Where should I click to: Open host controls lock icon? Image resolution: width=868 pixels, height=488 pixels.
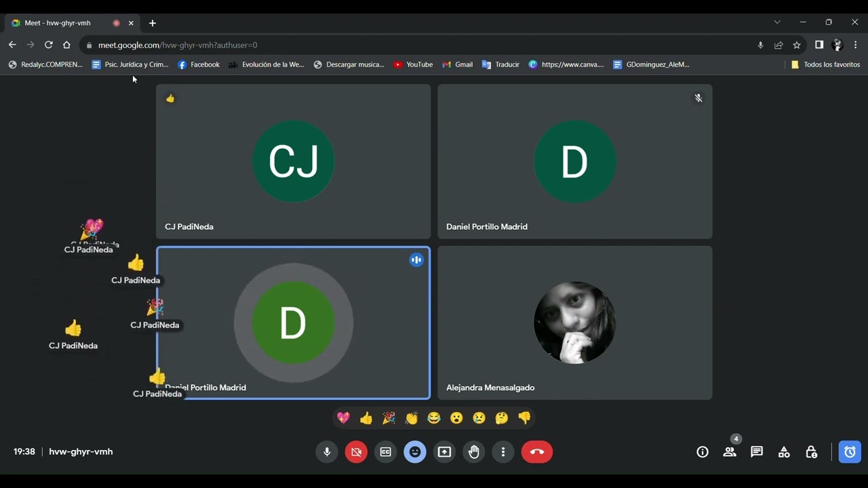click(x=811, y=452)
